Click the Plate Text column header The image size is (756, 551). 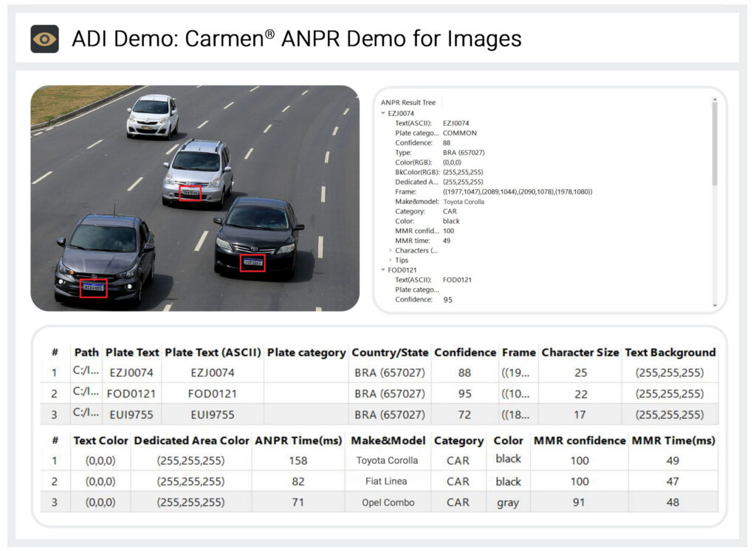coord(132,352)
